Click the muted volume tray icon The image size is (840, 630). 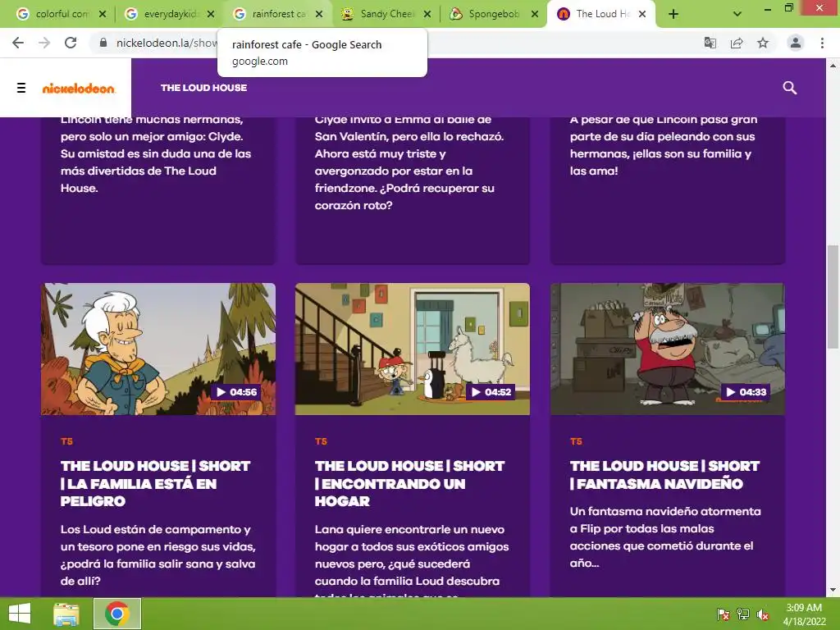(763, 614)
